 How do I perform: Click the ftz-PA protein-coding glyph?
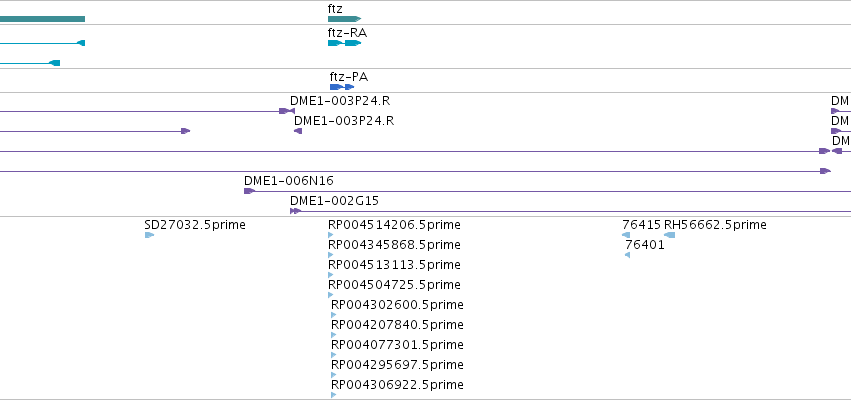click(x=342, y=87)
